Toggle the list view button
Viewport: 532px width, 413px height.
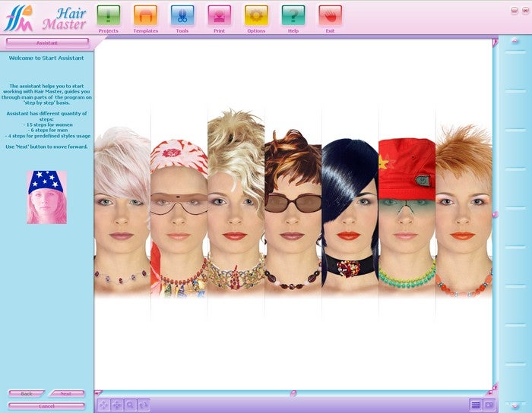[x=476, y=405]
